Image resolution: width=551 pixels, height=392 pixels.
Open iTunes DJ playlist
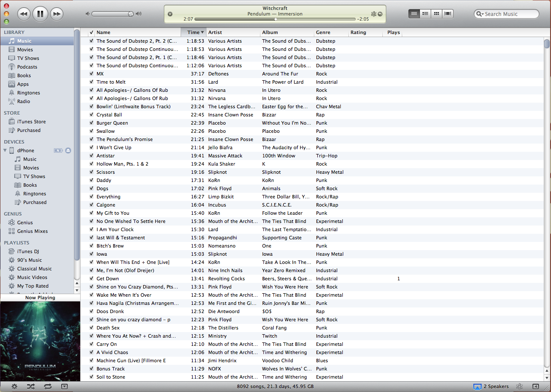point(37,251)
